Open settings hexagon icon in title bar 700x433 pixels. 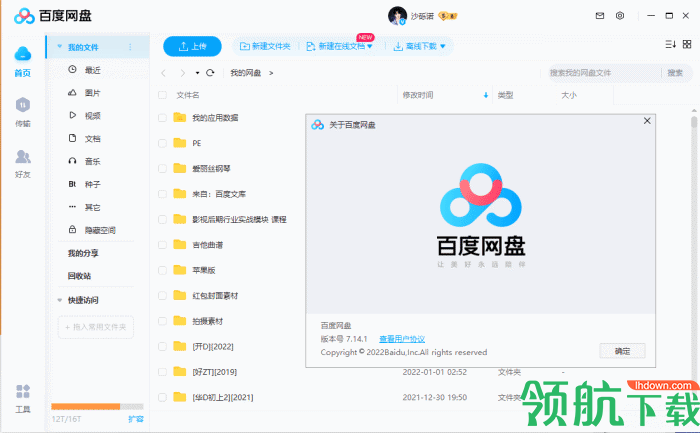click(620, 16)
